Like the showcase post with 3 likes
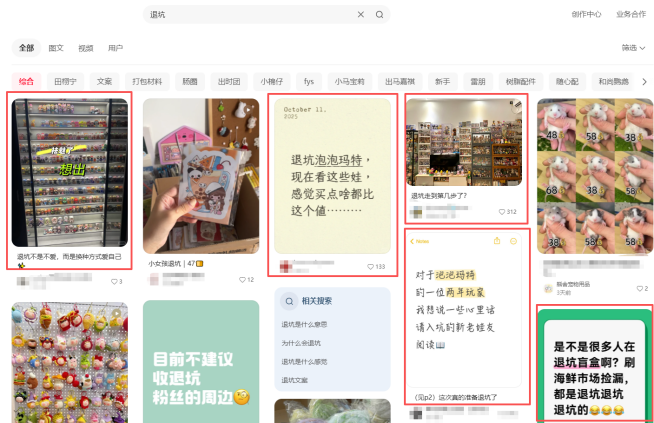The width and height of the screenshot is (654, 423). coord(113,282)
